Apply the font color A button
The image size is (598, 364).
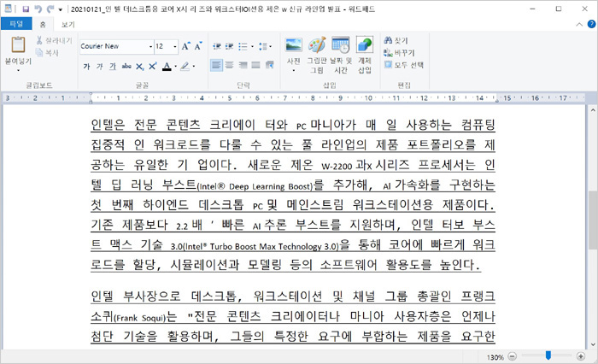167,67
